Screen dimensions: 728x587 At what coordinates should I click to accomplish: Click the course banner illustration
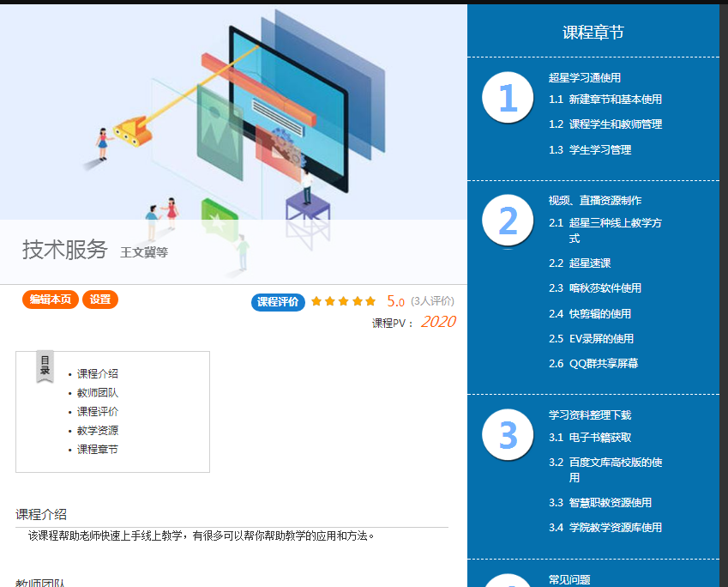(233, 144)
